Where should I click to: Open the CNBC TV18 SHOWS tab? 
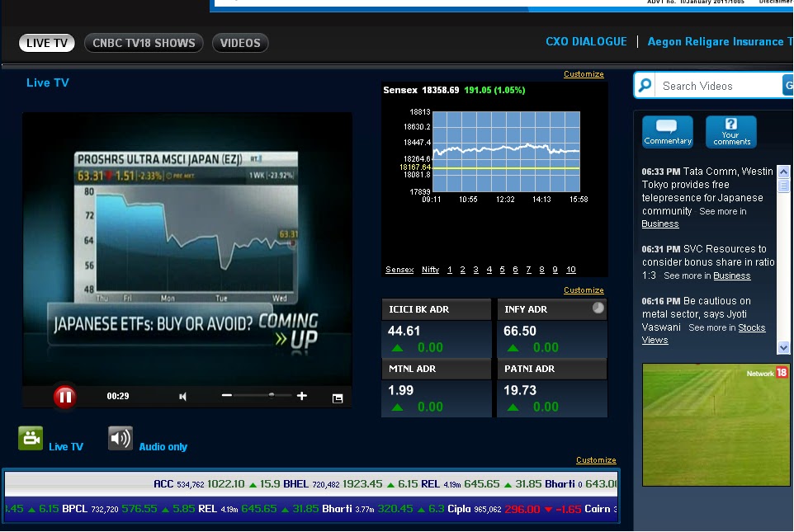(x=144, y=43)
